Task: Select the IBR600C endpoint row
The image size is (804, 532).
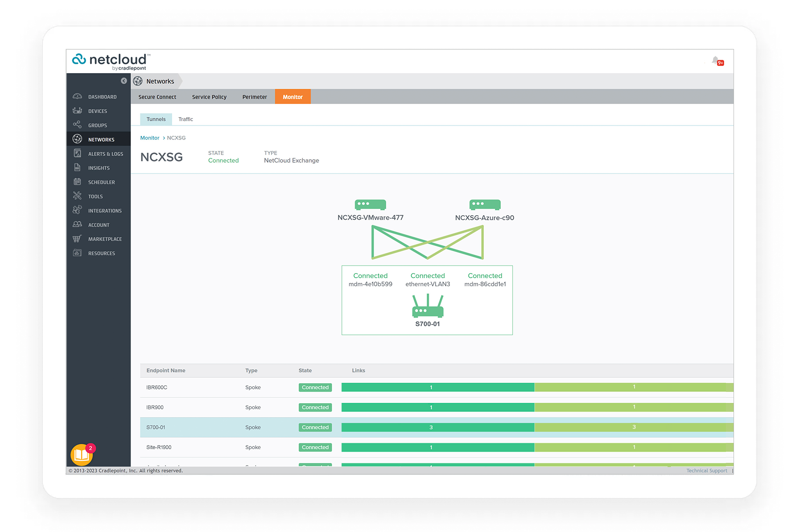Action: (437, 387)
